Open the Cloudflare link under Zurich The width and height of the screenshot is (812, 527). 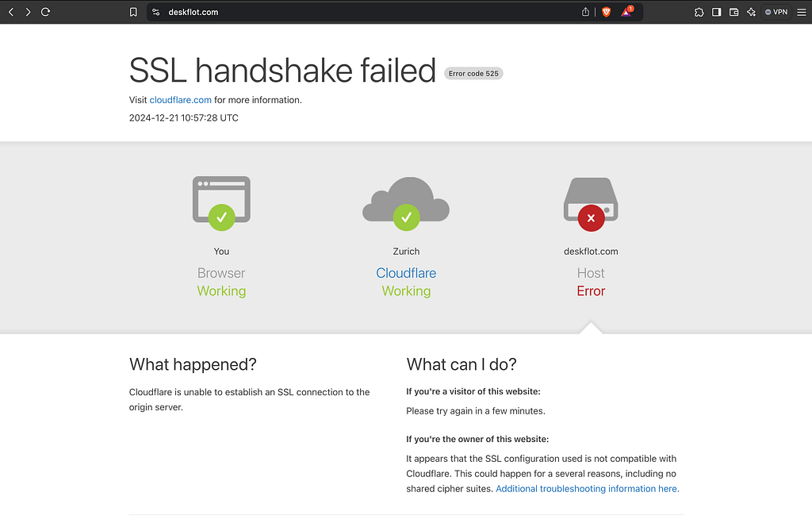pyautogui.click(x=406, y=273)
